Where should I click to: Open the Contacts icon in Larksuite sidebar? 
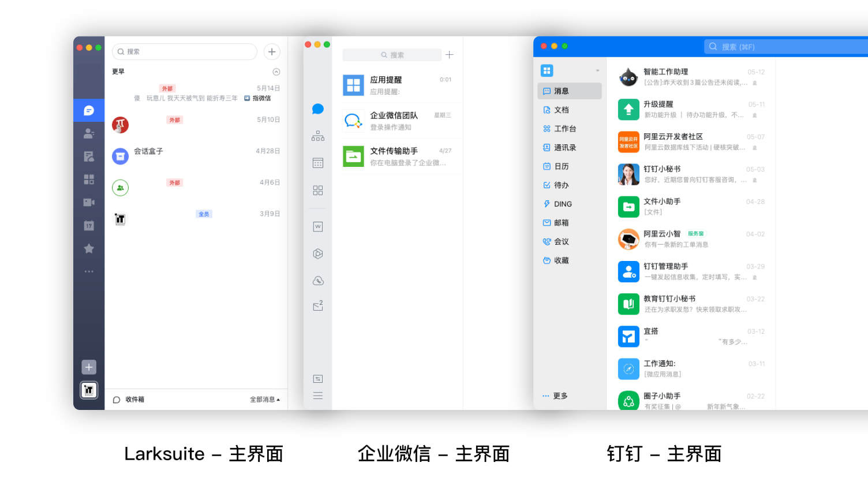click(x=89, y=133)
